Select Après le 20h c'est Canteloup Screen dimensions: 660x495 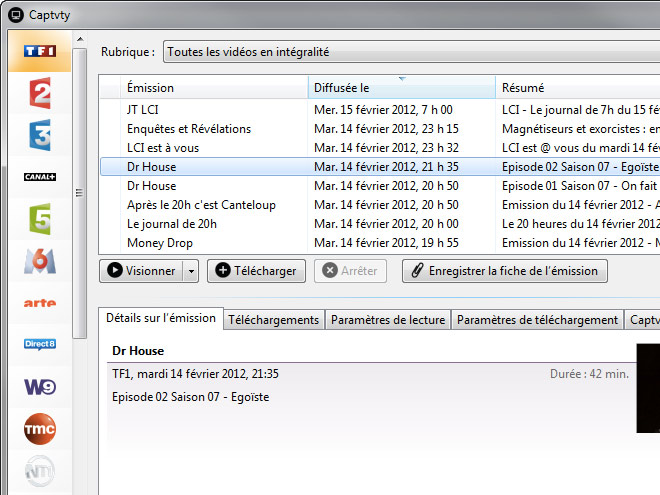pyautogui.click(x=380, y=205)
